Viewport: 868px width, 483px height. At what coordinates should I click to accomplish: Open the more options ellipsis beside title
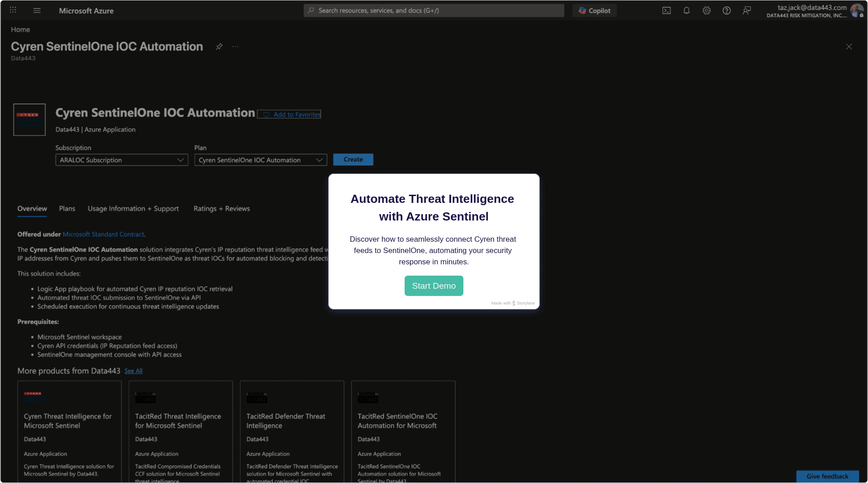pyautogui.click(x=235, y=47)
